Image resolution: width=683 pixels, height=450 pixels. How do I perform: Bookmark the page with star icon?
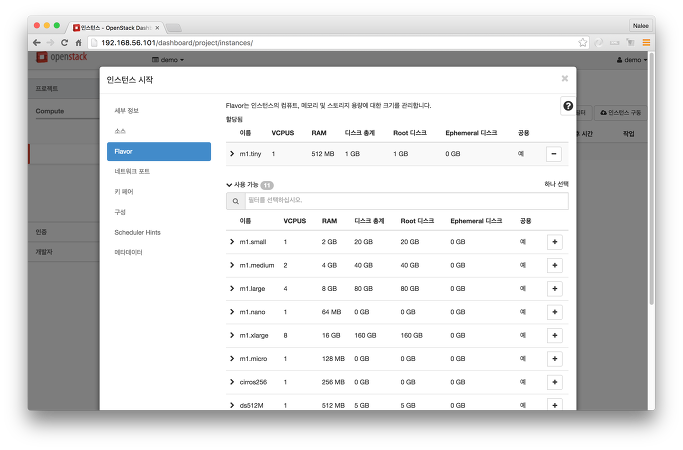pyautogui.click(x=582, y=42)
